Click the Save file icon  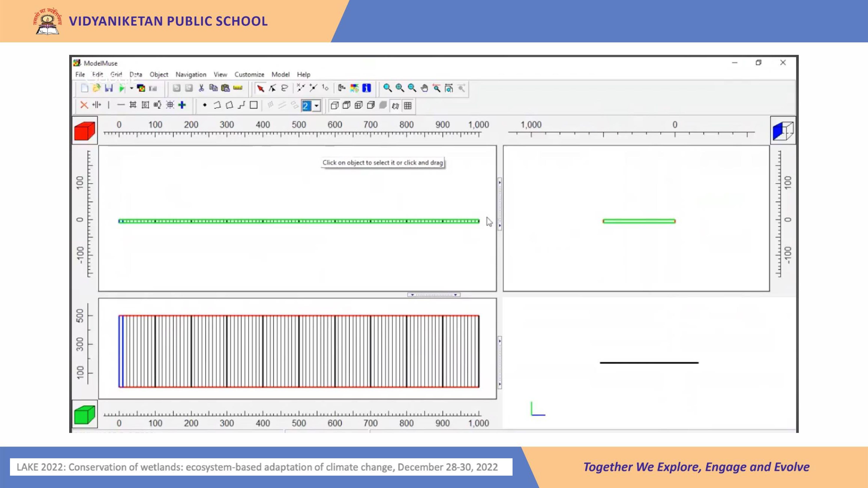pos(108,88)
